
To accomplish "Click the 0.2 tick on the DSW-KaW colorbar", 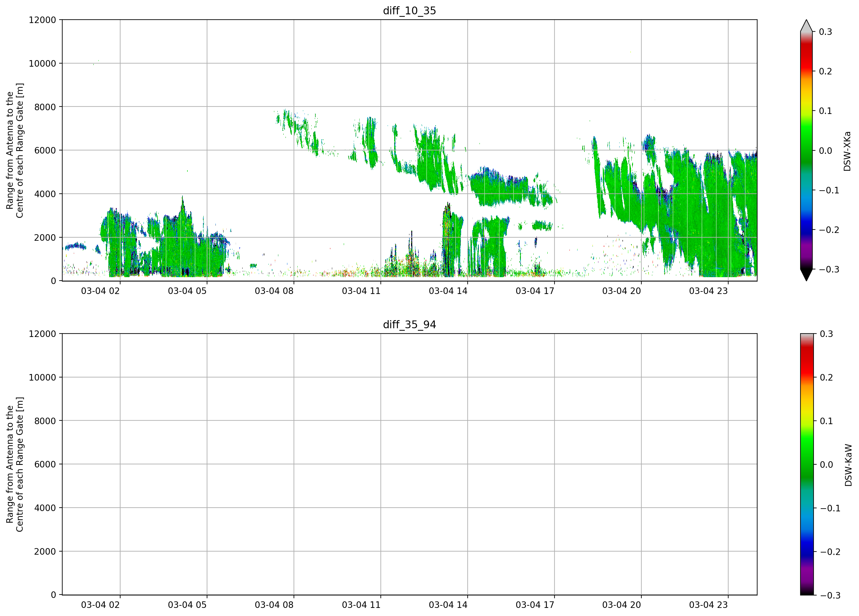I will [x=826, y=378].
